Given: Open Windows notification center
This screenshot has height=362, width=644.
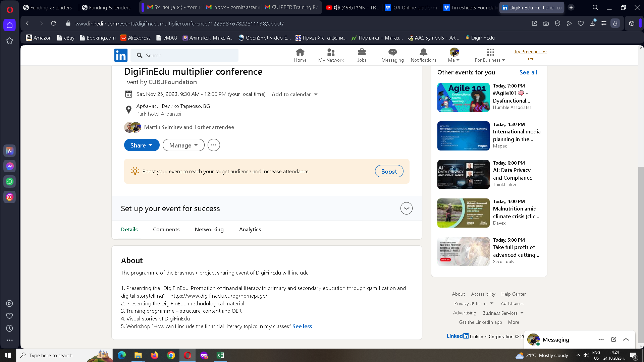Looking at the screenshot, I should 634,355.
